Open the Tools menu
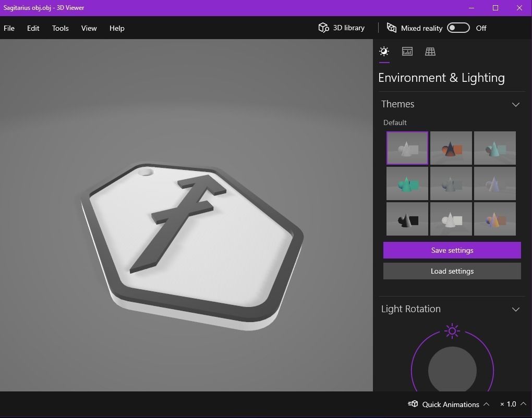The height and width of the screenshot is (418, 532). [61, 28]
